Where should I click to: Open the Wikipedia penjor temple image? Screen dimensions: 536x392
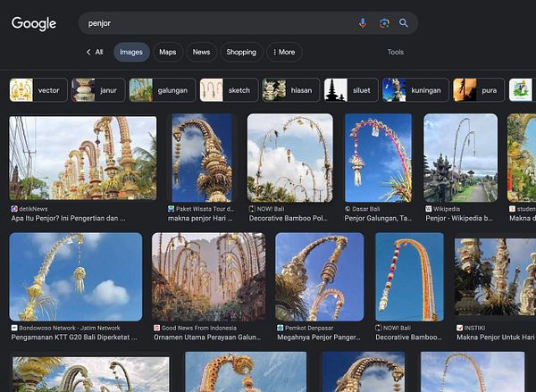click(460, 157)
